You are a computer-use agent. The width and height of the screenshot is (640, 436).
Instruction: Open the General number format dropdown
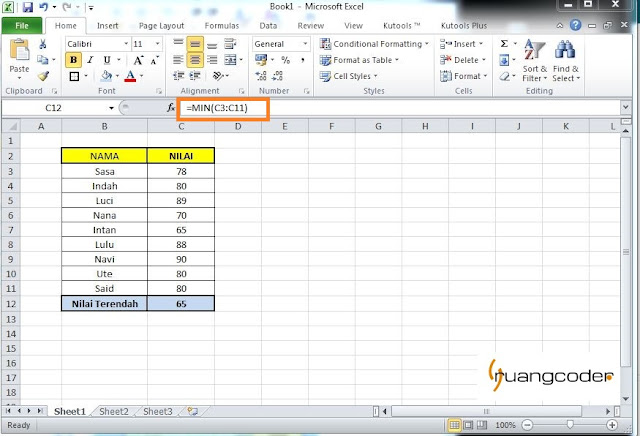[305, 44]
